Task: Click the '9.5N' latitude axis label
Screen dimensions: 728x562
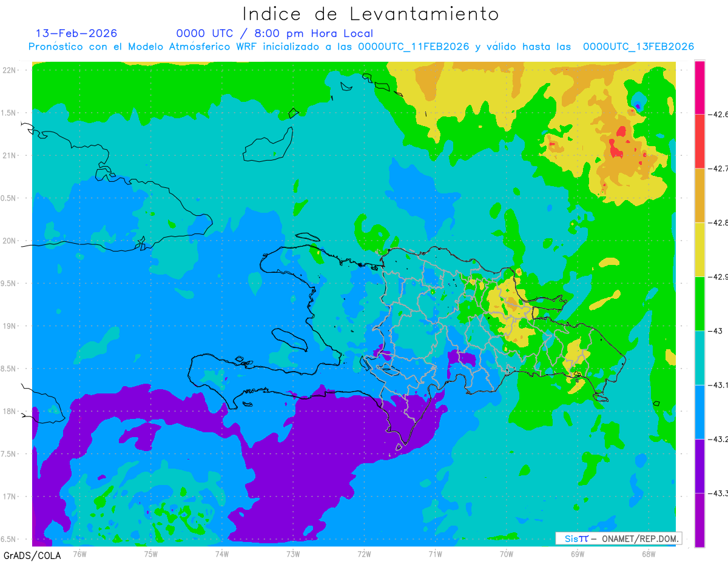Action: coord(8,283)
